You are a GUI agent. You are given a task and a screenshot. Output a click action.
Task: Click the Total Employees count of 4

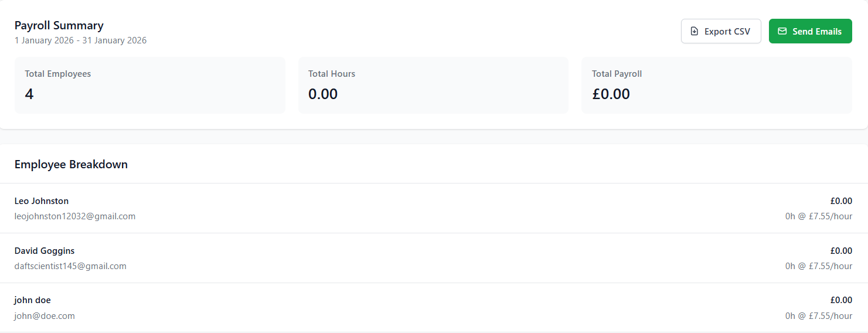point(29,94)
